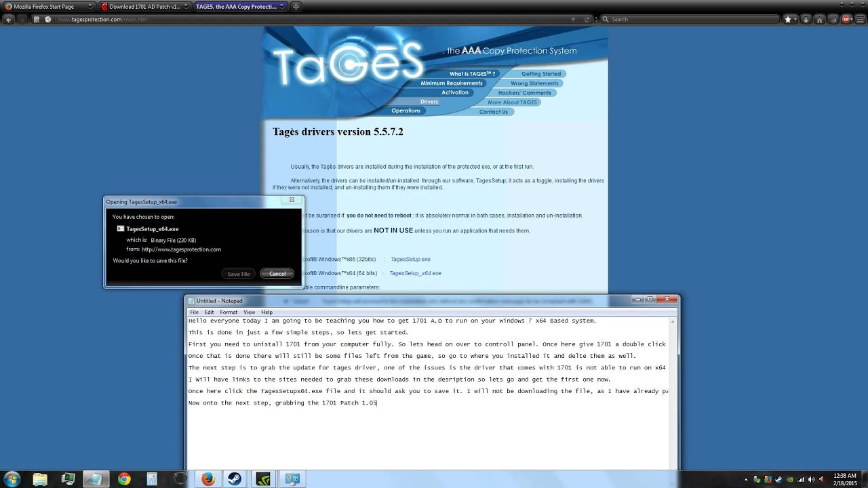This screenshot has width=868, height=488.
Task: Open Steam from the taskbar
Action: pos(236,479)
